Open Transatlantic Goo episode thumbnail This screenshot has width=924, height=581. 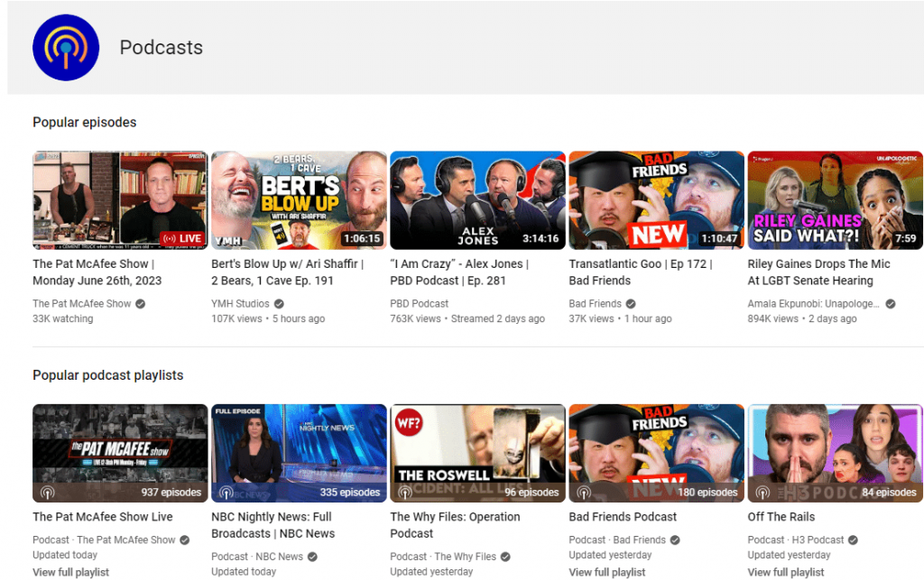(657, 200)
